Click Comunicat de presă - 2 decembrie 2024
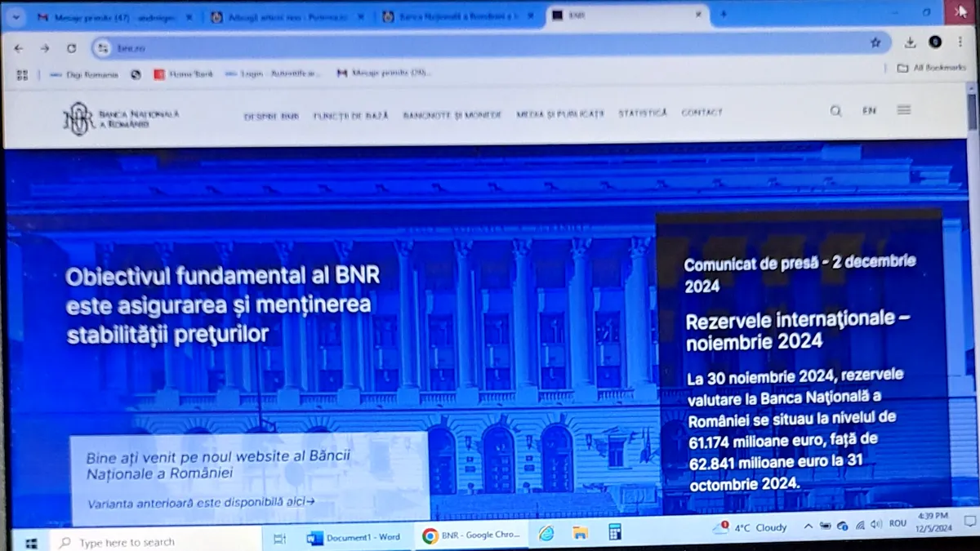980x551 pixels. tap(800, 274)
